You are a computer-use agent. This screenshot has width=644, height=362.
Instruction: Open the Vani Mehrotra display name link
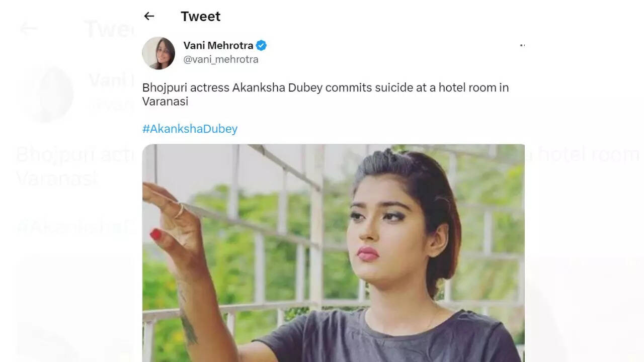pos(218,45)
